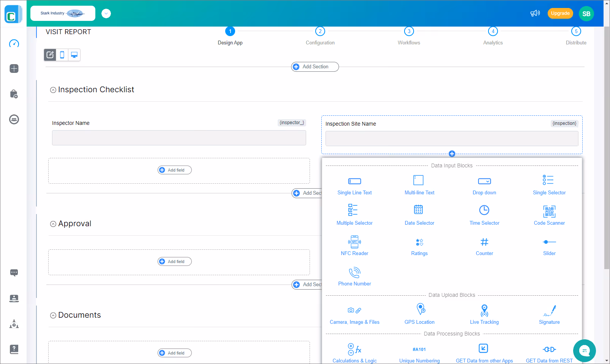Screen dimensions: 610x364
Task: Add a Date Selector field
Action: tap(419, 216)
